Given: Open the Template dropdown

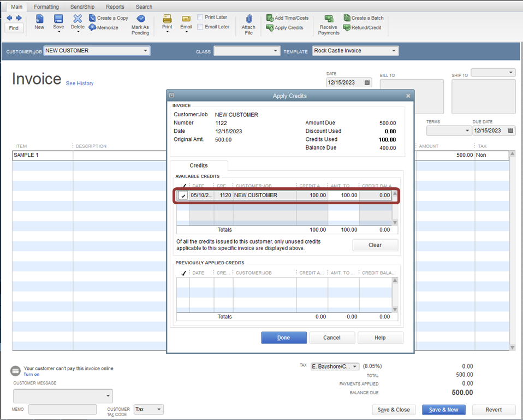Looking at the screenshot, I should point(394,51).
